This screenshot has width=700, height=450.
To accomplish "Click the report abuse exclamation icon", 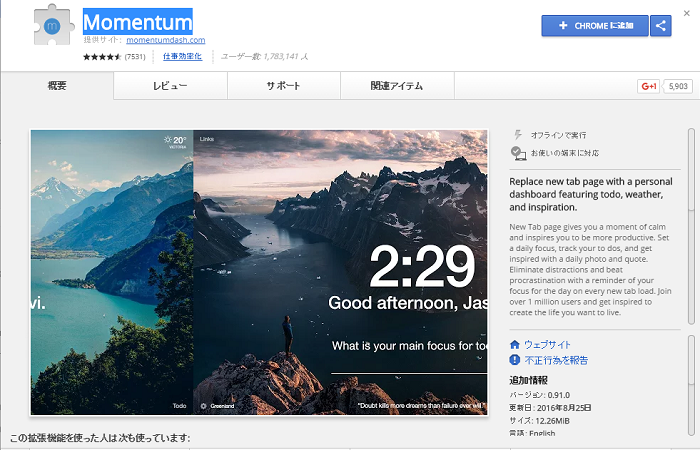I will point(515,359).
